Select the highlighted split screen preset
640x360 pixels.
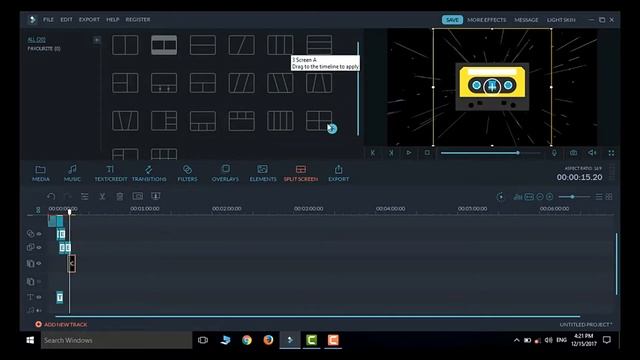[164, 45]
